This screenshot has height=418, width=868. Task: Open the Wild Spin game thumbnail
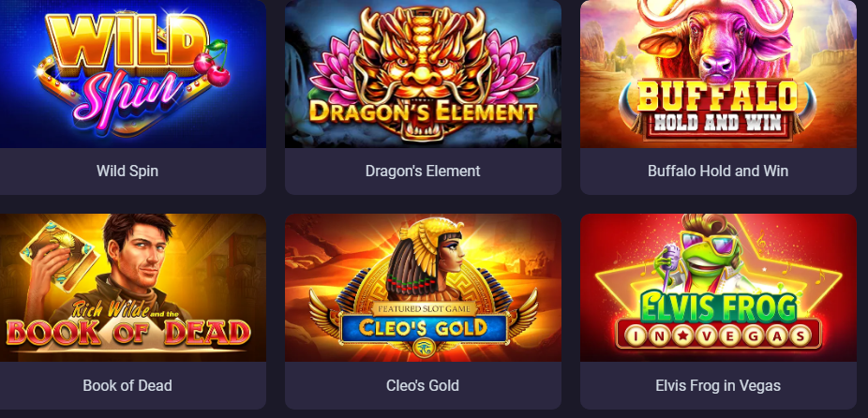(x=133, y=74)
